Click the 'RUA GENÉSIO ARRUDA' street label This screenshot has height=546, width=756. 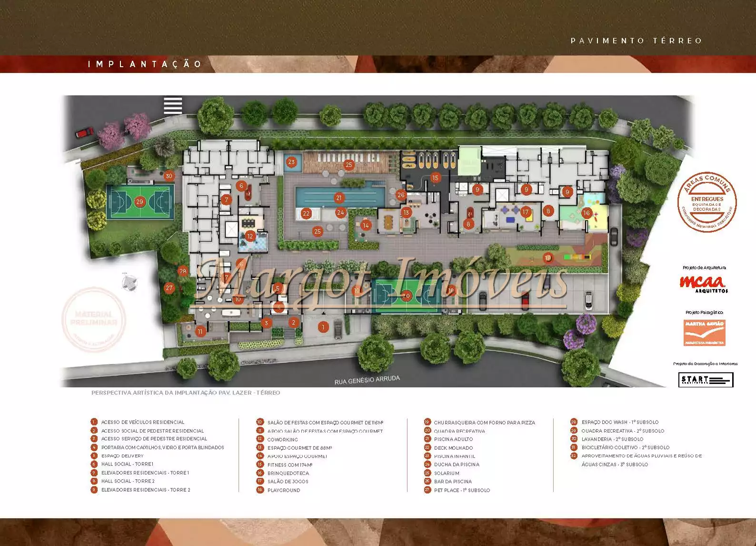coord(367,380)
